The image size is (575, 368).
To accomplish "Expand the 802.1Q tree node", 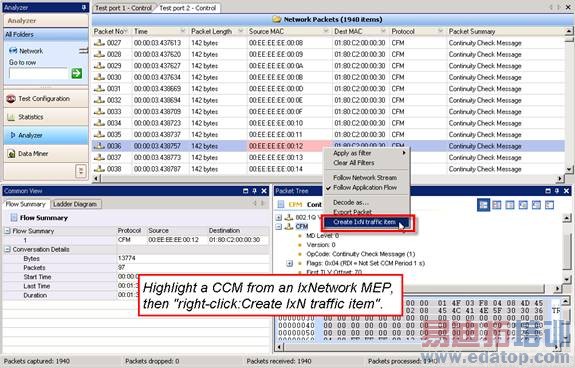I will [x=279, y=217].
